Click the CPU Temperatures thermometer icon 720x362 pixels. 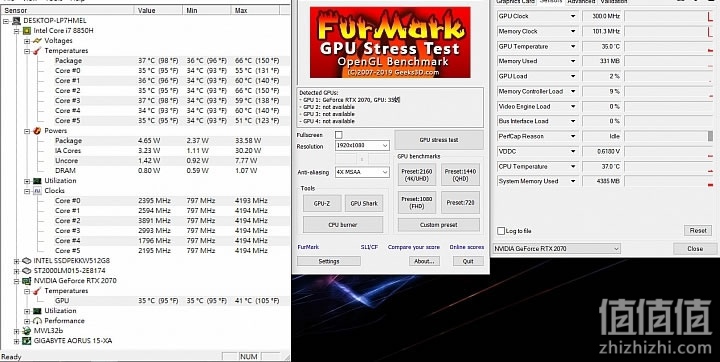[x=37, y=51]
